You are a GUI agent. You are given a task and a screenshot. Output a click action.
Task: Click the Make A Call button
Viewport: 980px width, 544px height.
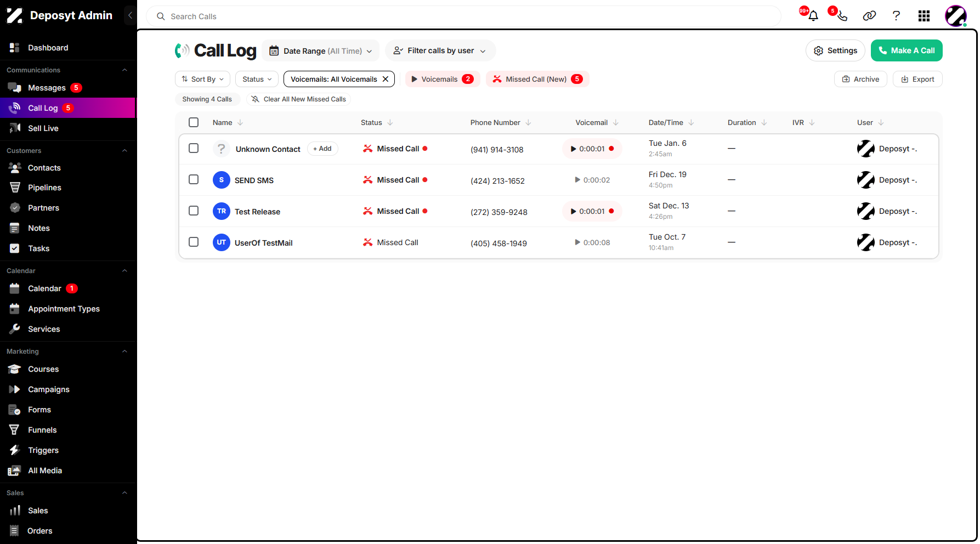point(907,50)
